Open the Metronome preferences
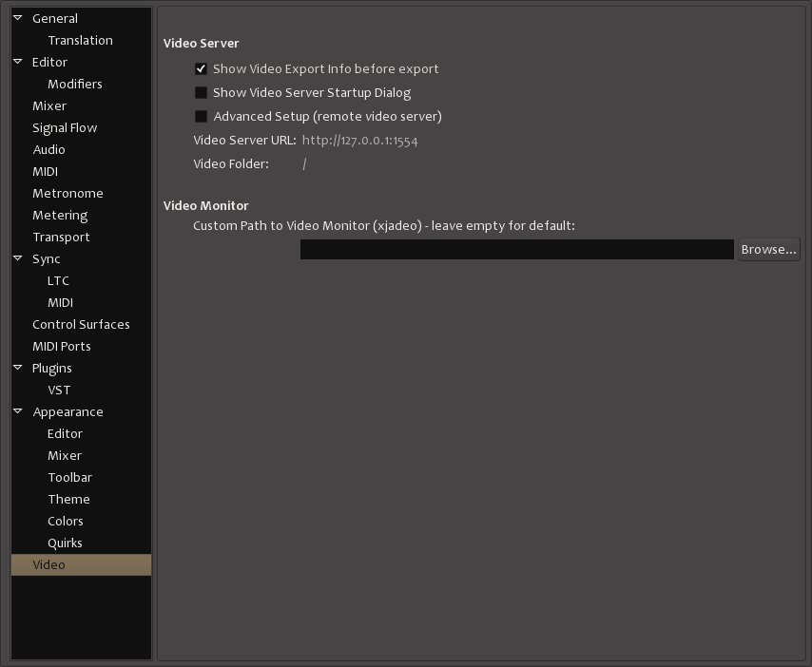This screenshot has height=667, width=812. [68, 193]
